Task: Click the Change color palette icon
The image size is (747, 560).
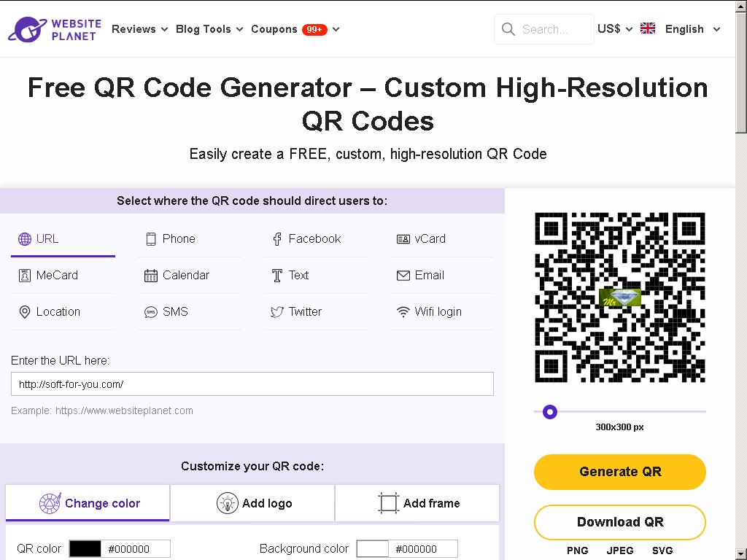Action: point(50,503)
